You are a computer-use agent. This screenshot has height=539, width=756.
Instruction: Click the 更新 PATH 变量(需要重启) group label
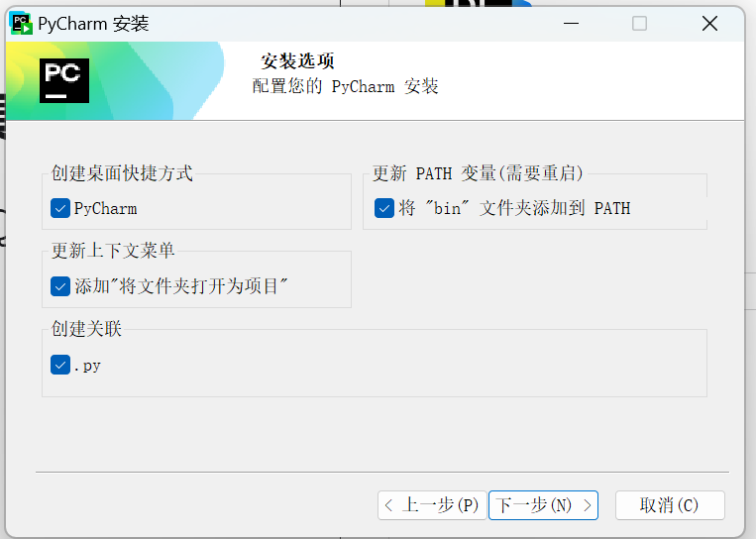point(478,173)
